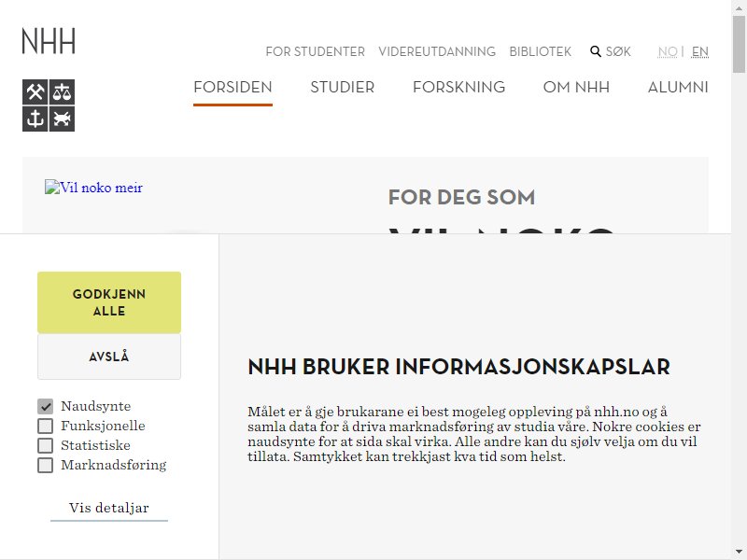Image resolution: width=747 pixels, height=560 pixels.
Task: Click the Naudsynte label text
Action: (x=96, y=406)
